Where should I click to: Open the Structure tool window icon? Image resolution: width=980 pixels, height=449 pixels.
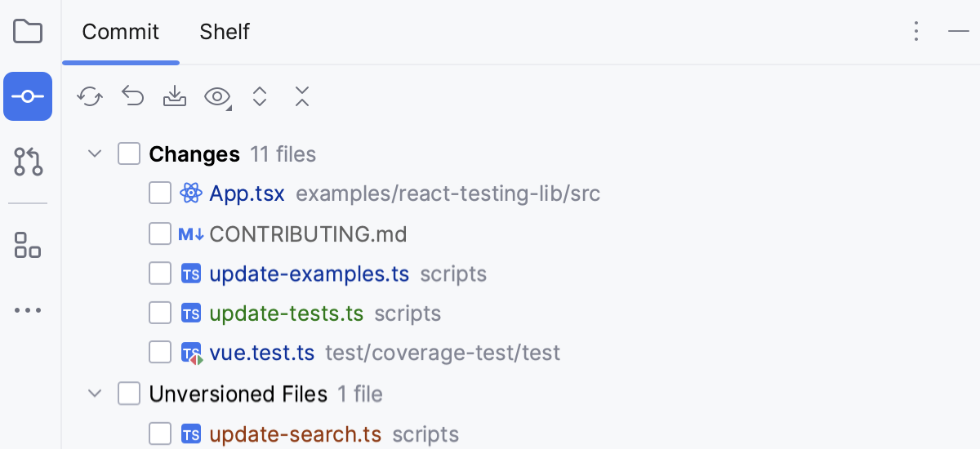[28, 244]
